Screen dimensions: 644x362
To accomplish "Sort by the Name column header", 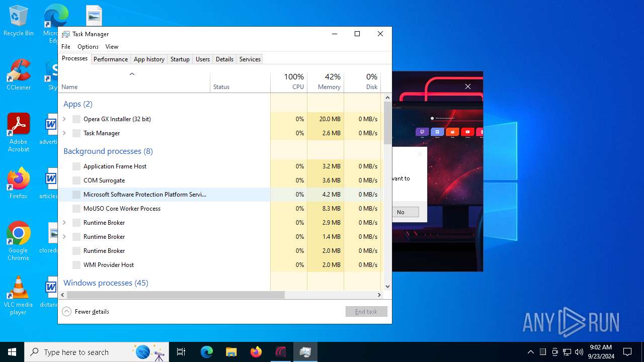I will [x=134, y=82].
